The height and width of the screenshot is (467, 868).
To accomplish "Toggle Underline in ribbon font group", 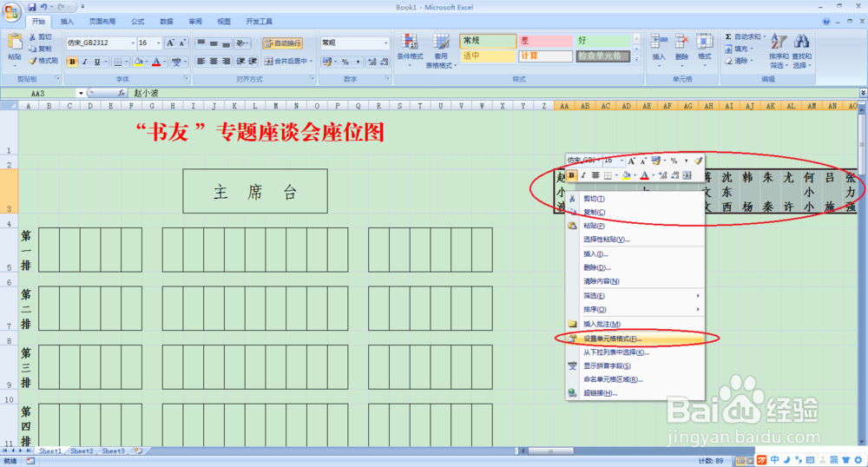I will 97,62.
